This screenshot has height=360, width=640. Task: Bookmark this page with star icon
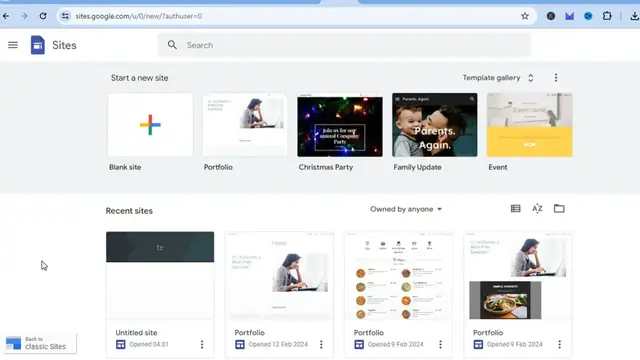[525, 16]
